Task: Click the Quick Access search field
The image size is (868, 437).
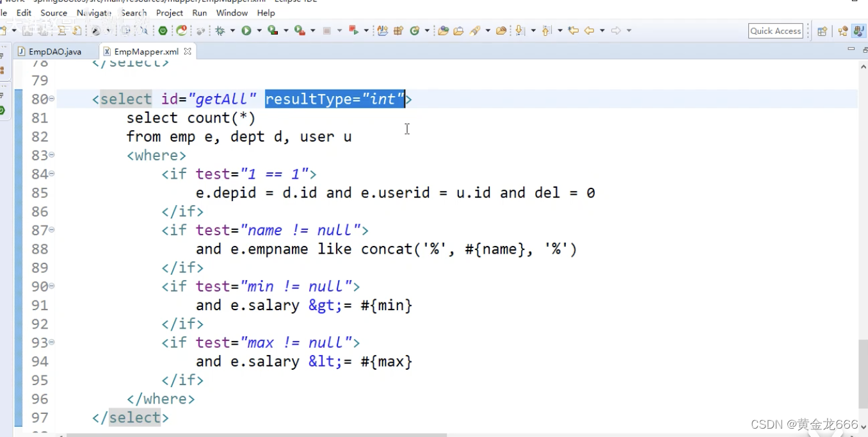Action: pyautogui.click(x=776, y=31)
